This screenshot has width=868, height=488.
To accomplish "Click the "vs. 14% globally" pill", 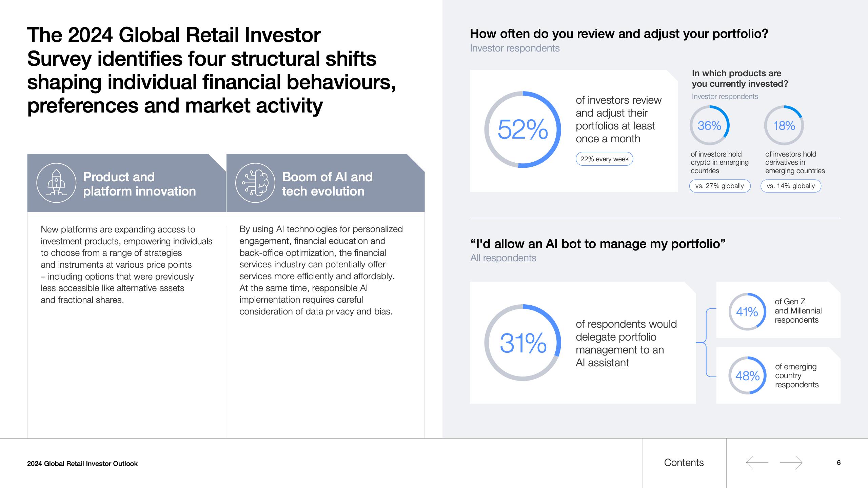I will (790, 186).
